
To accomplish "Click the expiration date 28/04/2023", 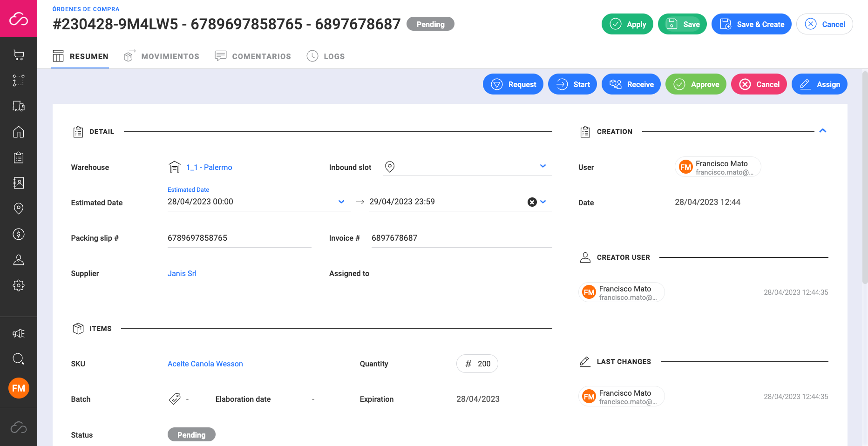I will tap(478, 399).
